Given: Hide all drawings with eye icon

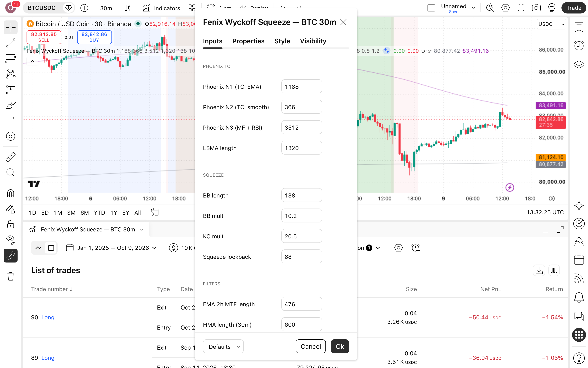Looking at the screenshot, I should click(x=11, y=240).
